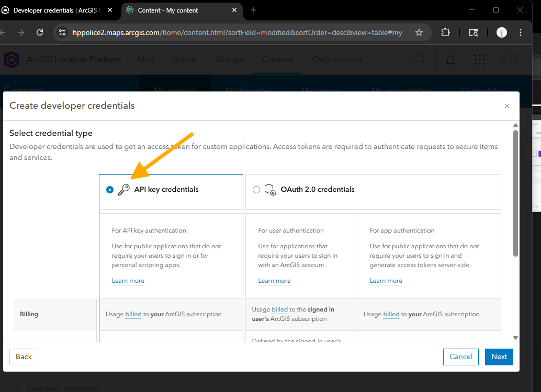This screenshot has height=392, width=541.
Task: Open Learn more for app authentication
Action: click(x=386, y=281)
